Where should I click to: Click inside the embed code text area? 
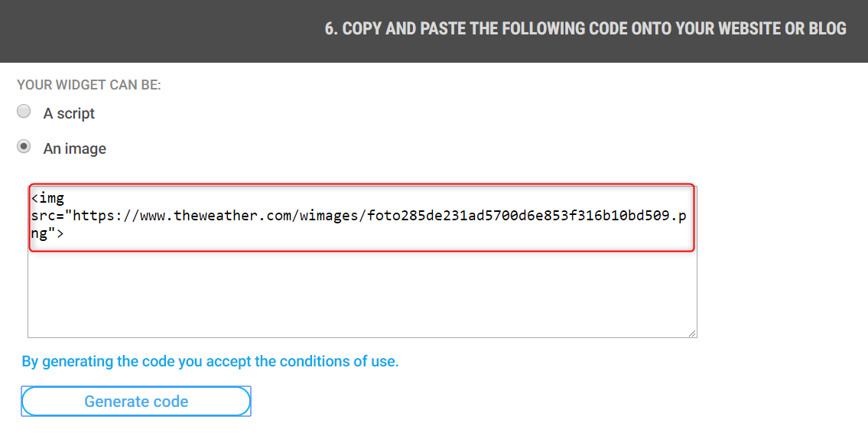(362, 291)
